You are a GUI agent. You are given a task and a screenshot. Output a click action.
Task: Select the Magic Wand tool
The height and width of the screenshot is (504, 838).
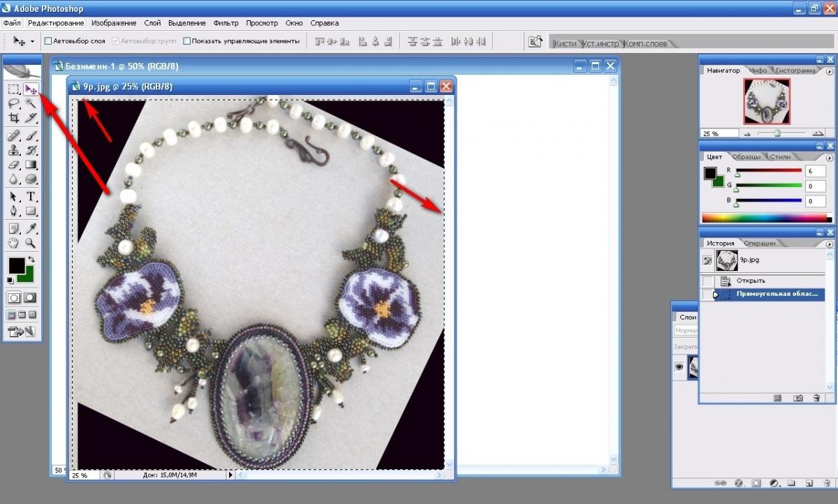coord(31,103)
